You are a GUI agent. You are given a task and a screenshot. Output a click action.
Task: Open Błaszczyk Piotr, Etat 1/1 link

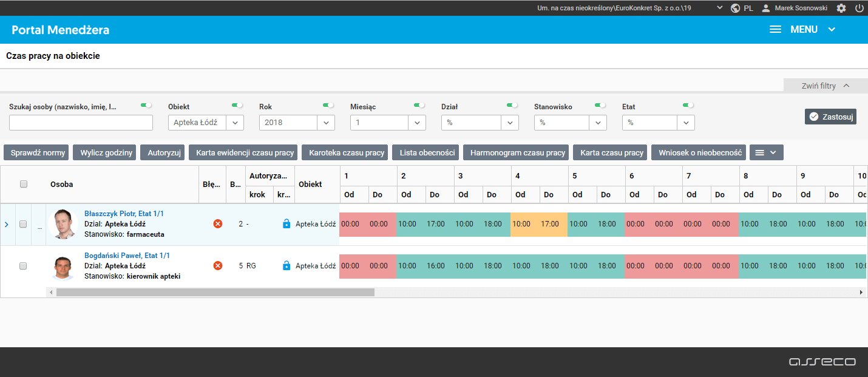tap(124, 214)
